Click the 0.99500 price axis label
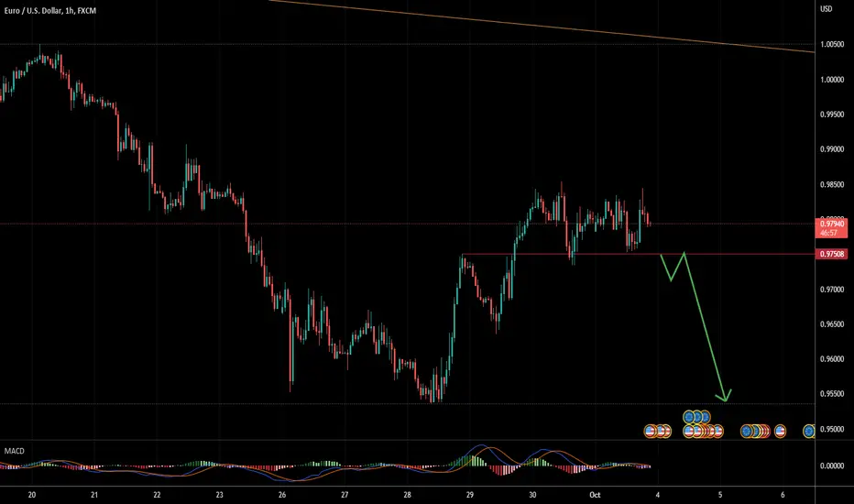Image resolution: width=854 pixels, height=504 pixels. tap(832, 115)
